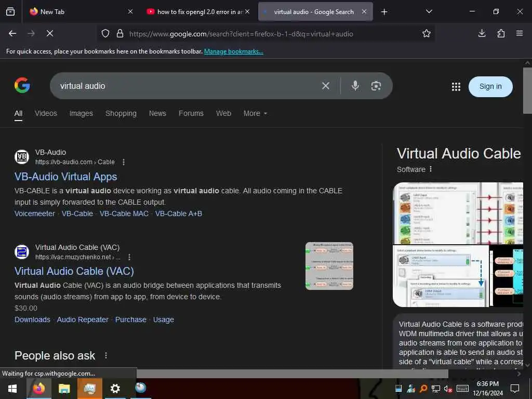Open the top Virtual Audio Cable image
This screenshot has height=399, width=532.
tap(458, 213)
